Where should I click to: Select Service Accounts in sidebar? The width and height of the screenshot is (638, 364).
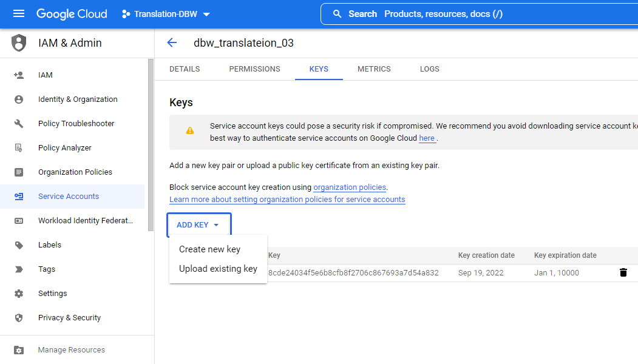coord(72,197)
